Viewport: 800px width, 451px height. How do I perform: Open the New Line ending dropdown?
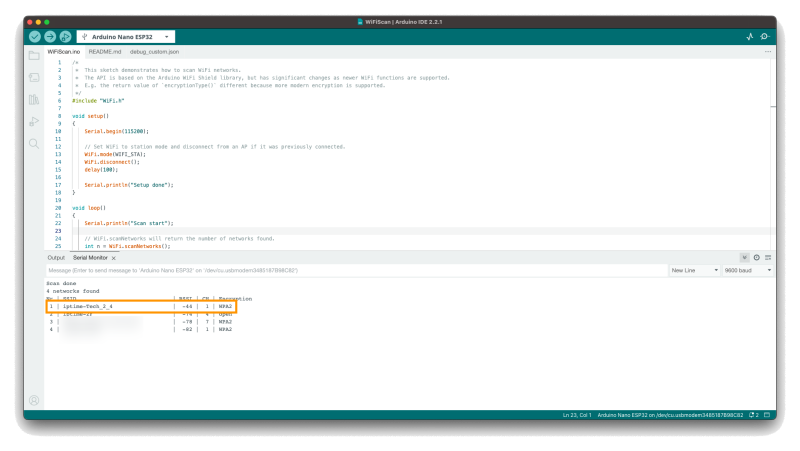[694, 270]
